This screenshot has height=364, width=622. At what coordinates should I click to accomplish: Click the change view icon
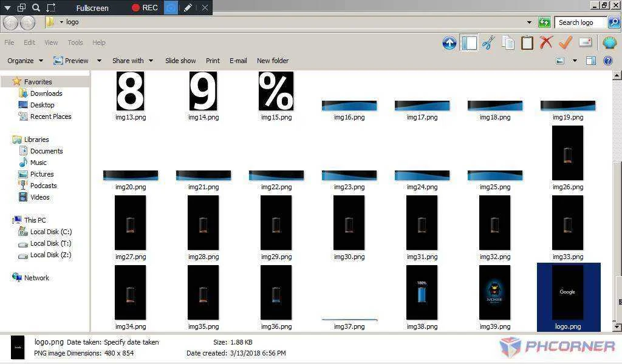pyautogui.click(x=560, y=61)
